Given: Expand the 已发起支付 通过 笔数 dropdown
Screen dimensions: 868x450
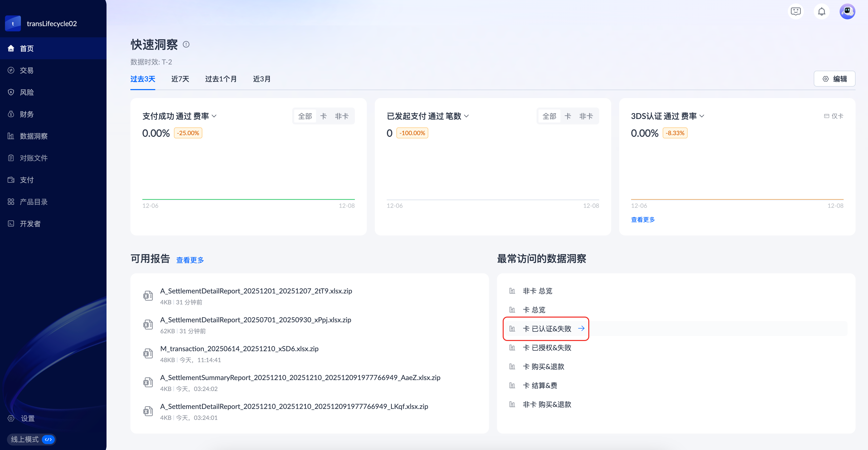Looking at the screenshot, I should pyautogui.click(x=466, y=116).
